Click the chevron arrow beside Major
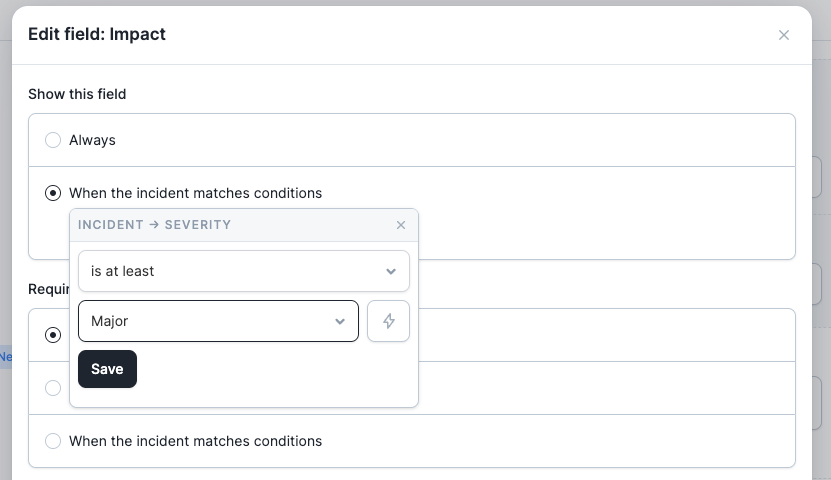 pyautogui.click(x=340, y=322)
